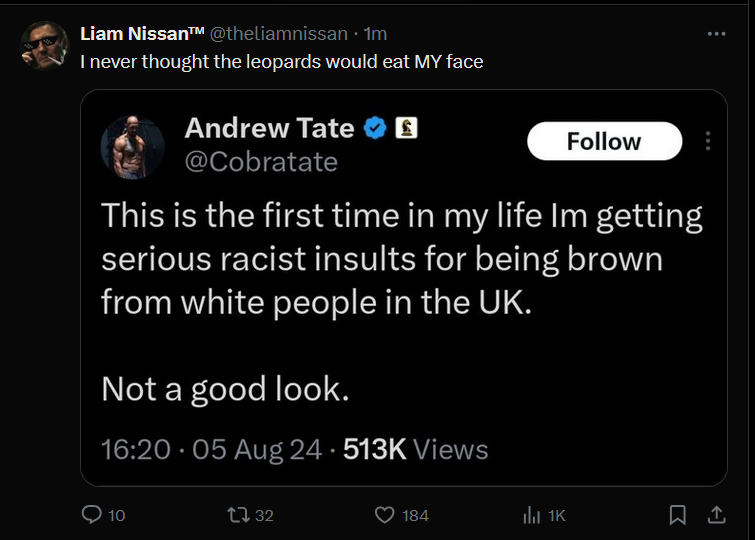Click the @Cobratate handle
The width and height of the screenshot is (755, 540).
pyautogui.click(x=261, y=161)
